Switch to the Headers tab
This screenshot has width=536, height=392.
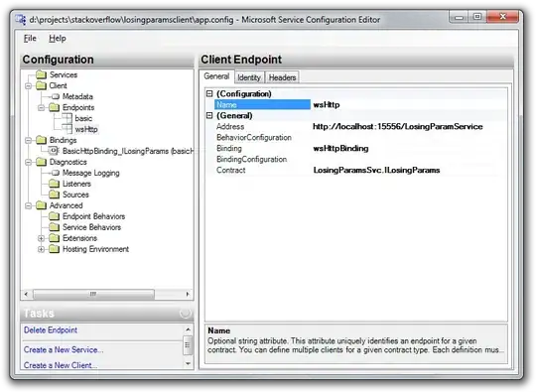(282, 77)
